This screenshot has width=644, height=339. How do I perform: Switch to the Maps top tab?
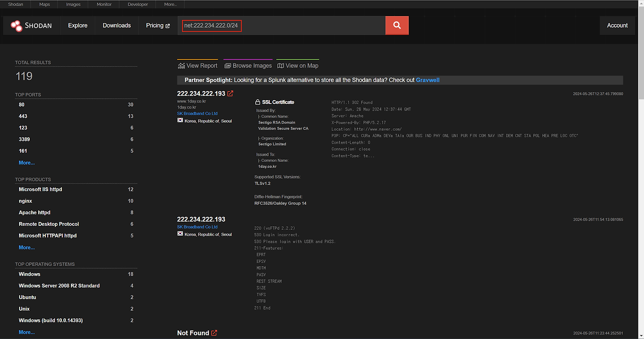point(45,5)
